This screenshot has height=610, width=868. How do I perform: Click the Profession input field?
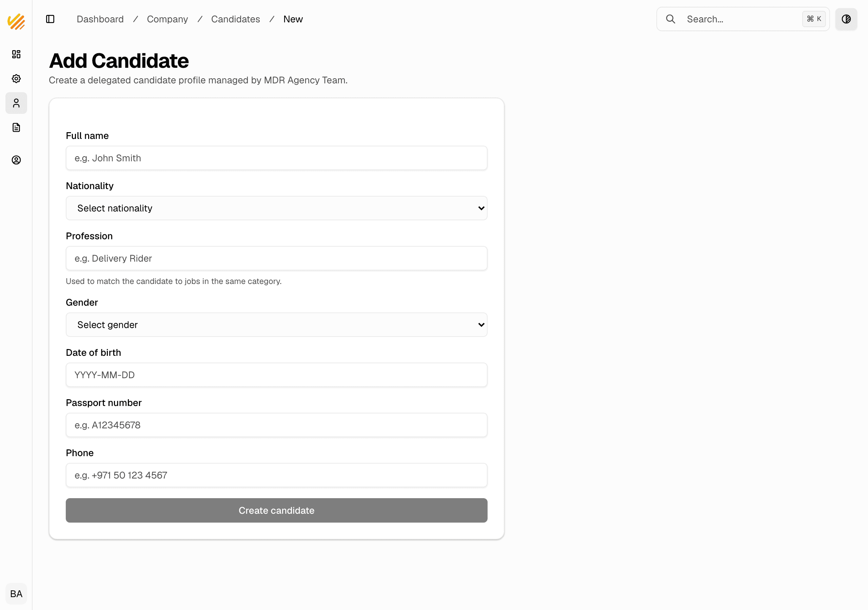pos(276,258)
